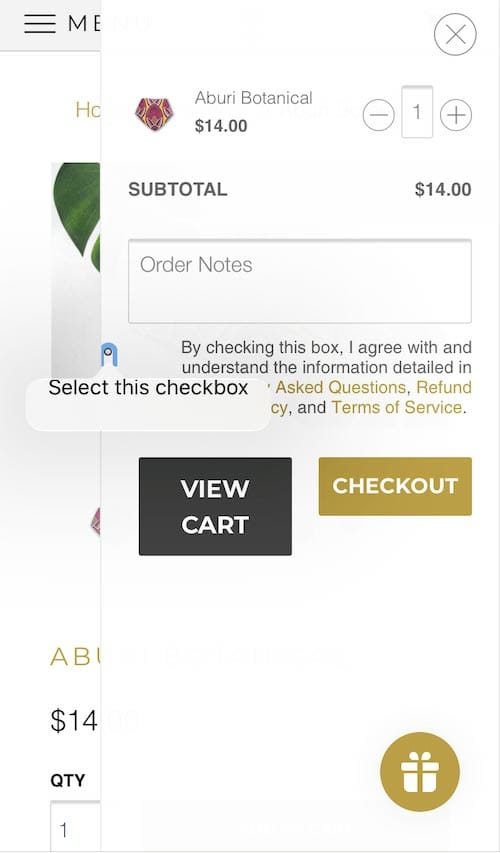The height and width of the screenshot is (853, 500).
Task: Click the Aburi Botanical cart thumbnail
Action: pos(155,113)
